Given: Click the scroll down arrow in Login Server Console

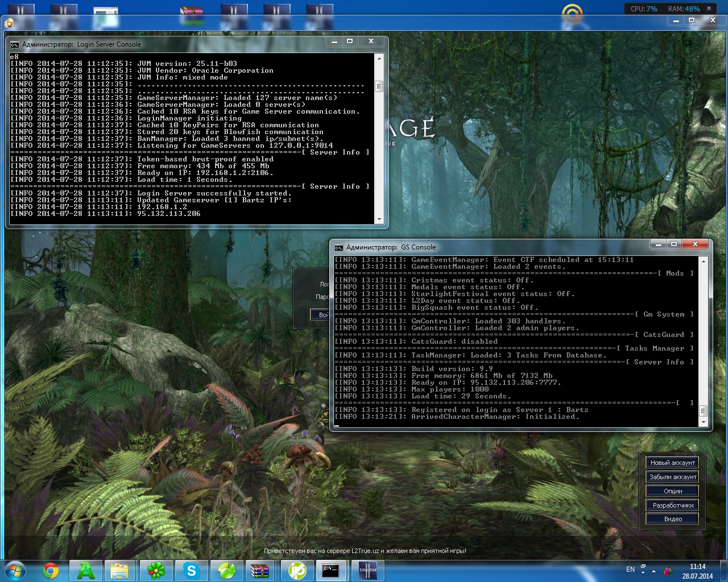Looking at the screenshot, I should 379,219.
